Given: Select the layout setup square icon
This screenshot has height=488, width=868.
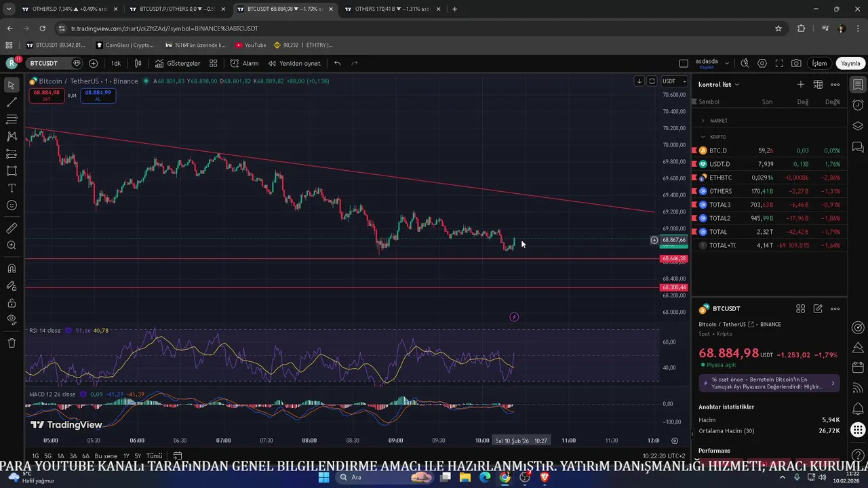Looking at the screenshot, I should pos(684,63).
